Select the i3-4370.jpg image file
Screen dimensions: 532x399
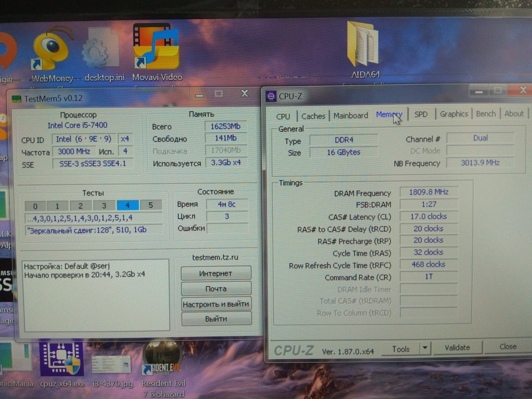(x=111, y=370)
